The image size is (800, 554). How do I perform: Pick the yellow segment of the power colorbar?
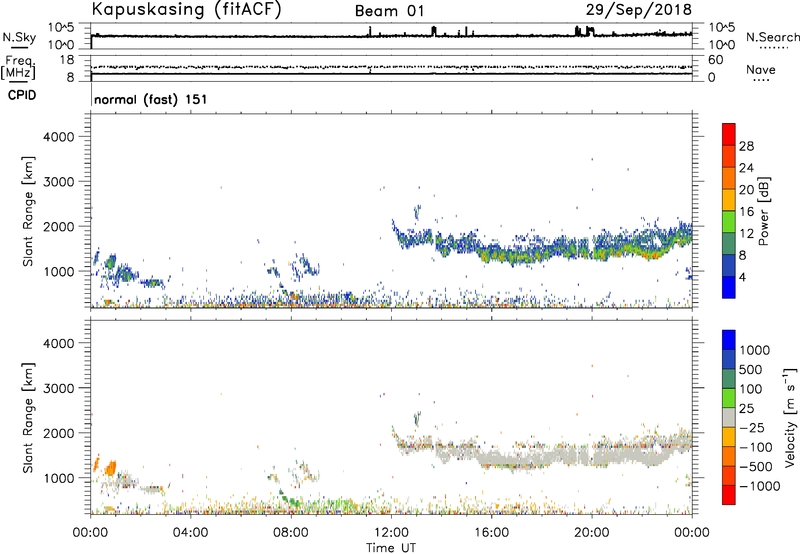pos(729,200)
